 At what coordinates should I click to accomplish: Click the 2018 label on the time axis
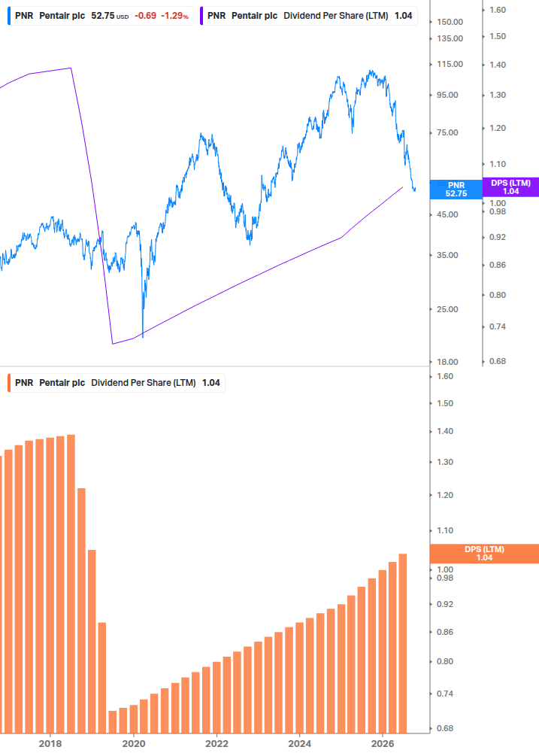[50, 743]
